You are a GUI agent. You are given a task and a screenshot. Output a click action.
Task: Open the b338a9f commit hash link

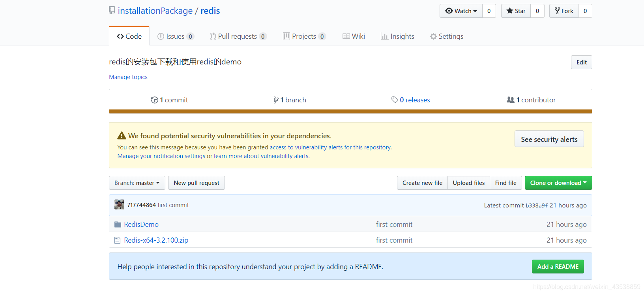(x=537, y=205)
